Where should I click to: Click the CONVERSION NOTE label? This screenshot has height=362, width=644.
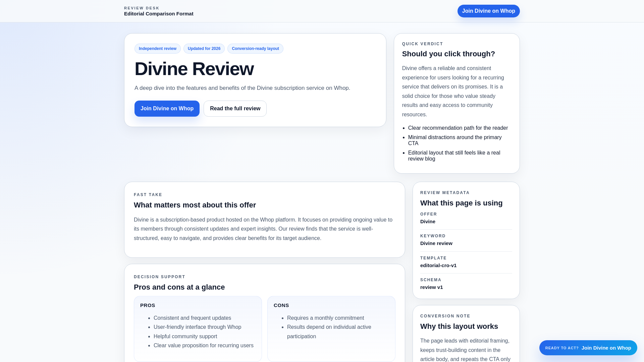pos(445,316)
